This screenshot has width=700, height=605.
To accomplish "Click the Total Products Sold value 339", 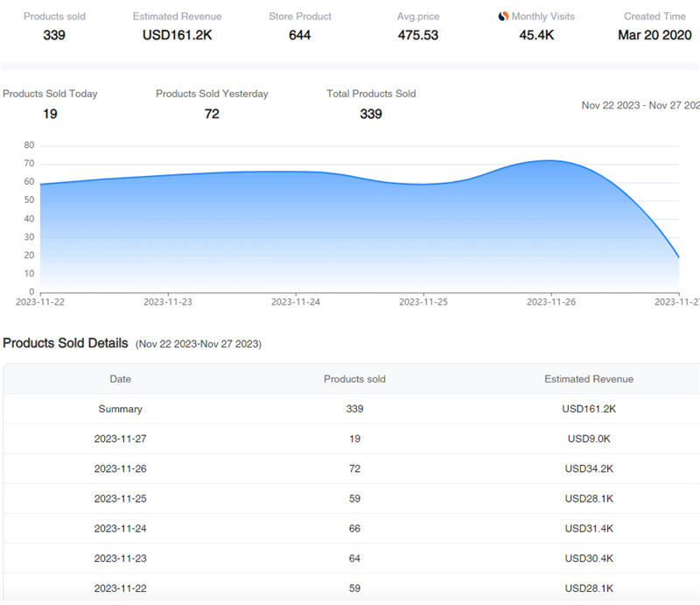I will click(371, 114).
